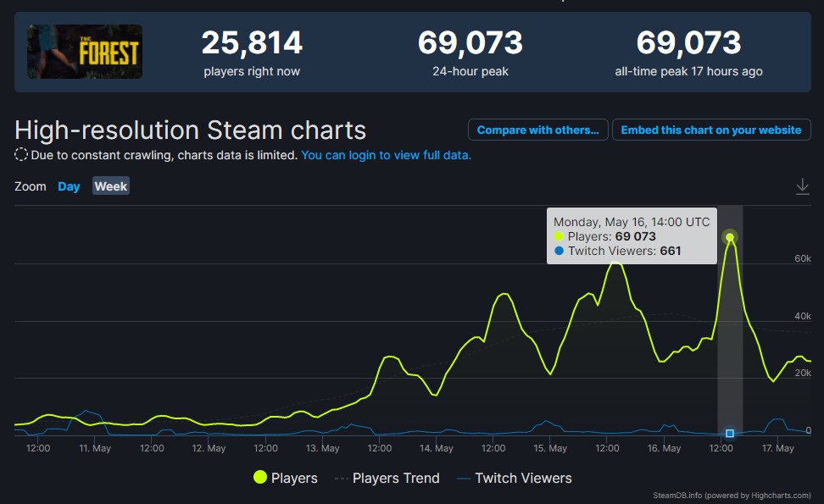
Task: Click the 15. May axis label
Action: point(550,448)
